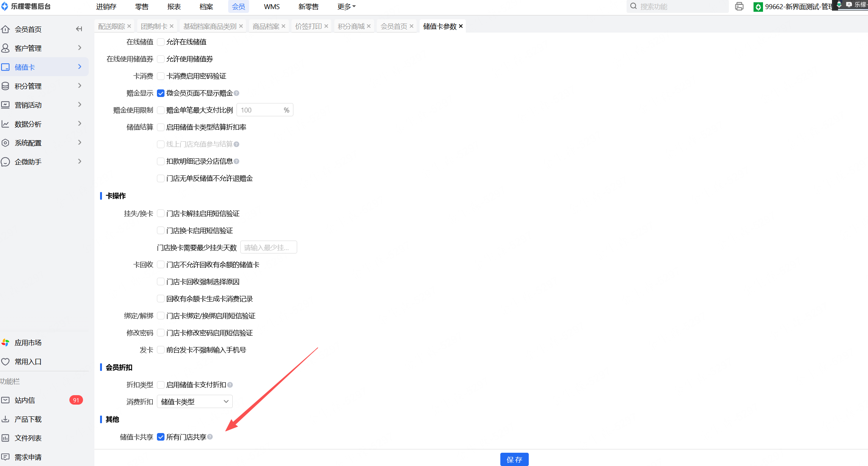Click the printer icon in the top bar
Viewport: 868px width, 466px height.
click(739, 6)
